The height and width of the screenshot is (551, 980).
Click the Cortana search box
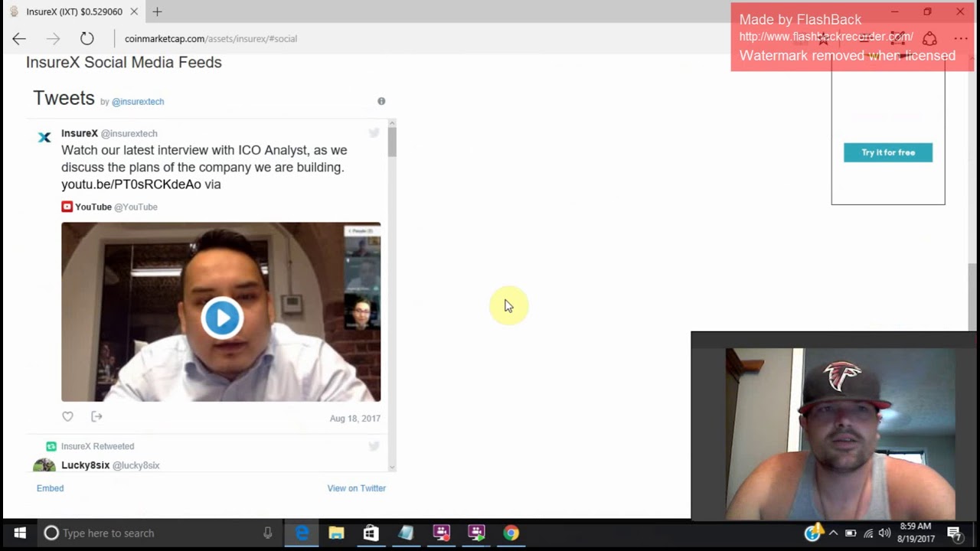coord(158,533)
